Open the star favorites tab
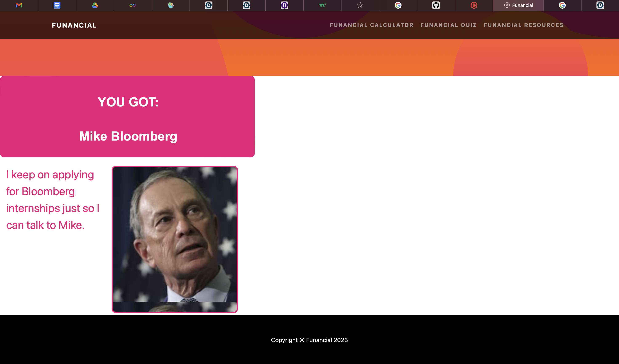 click(x=360, y=5)
